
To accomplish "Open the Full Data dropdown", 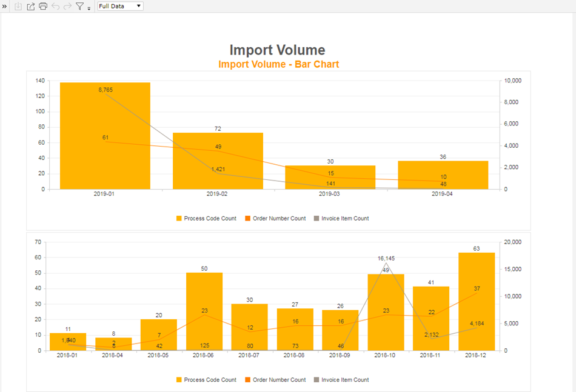I will tap(120, 6).
